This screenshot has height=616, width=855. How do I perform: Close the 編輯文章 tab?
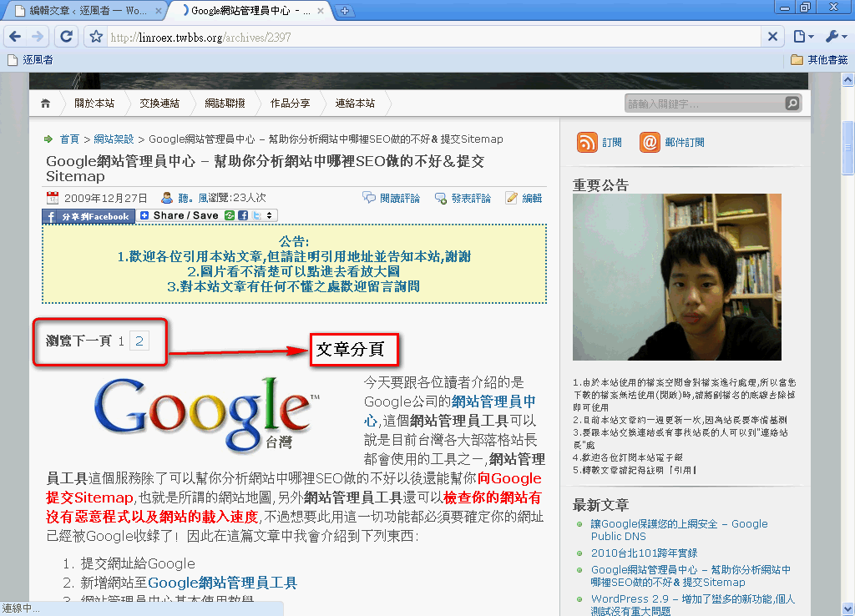point(158,10)
